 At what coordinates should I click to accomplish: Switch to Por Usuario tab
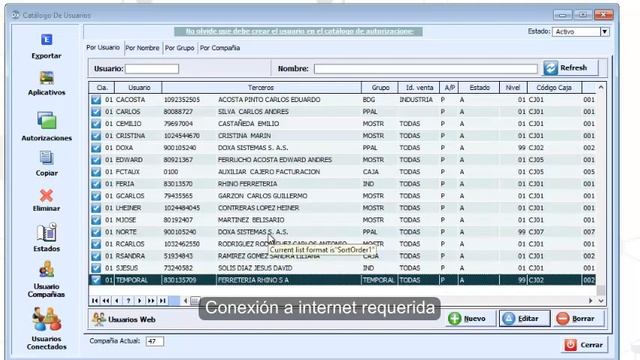tap(103, 48)
